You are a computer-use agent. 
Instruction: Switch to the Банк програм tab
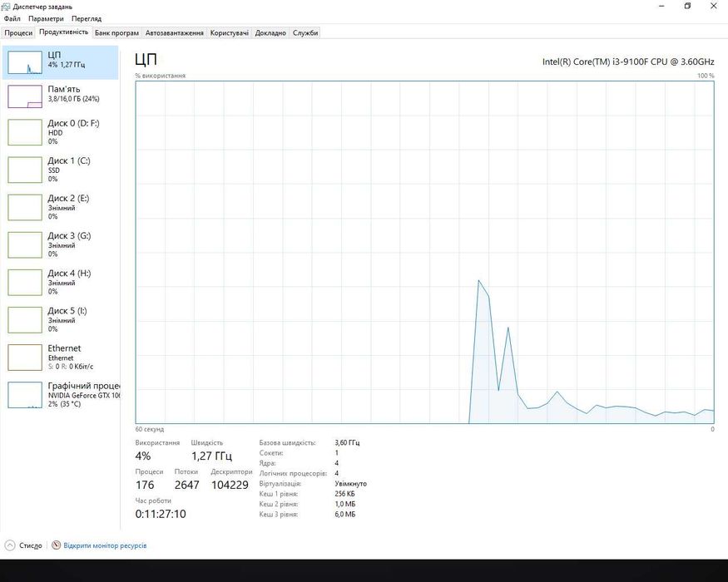(116, 33)
